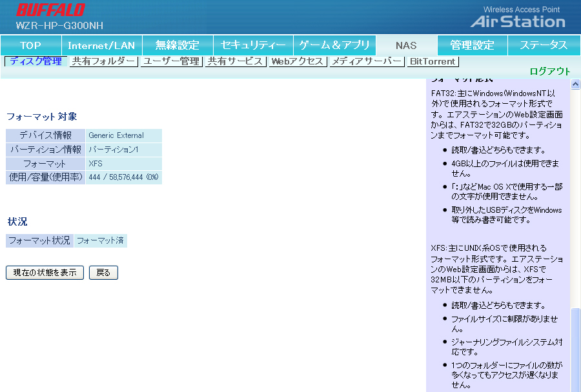Switch to Internet/LAN tab

pyautogui.click(x=101, y=45)
